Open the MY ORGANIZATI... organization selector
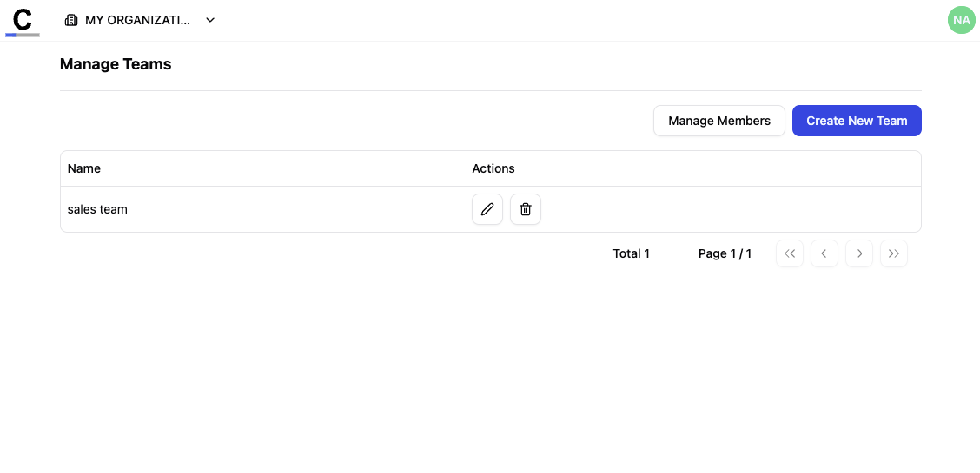This screenshot has width=980, height=473. tap(137, 20)
